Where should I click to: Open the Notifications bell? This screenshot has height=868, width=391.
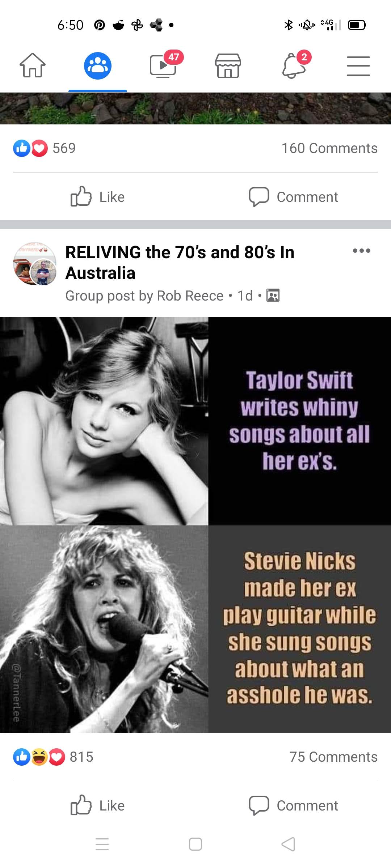pyautogui.click(x=294, y=65)
